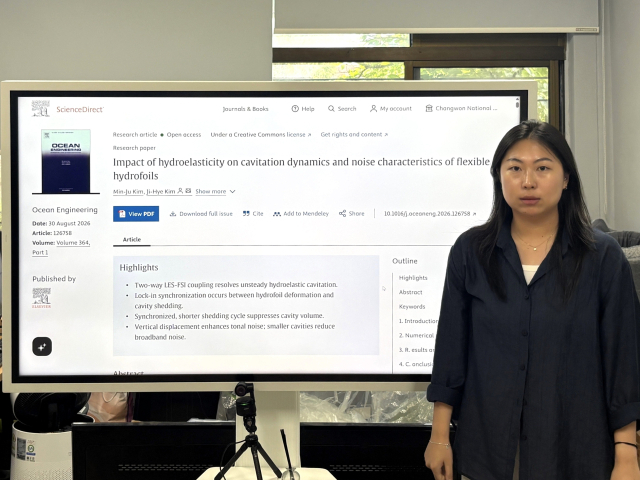
Task: Expand Show more author information
Action: pos(215,191)
